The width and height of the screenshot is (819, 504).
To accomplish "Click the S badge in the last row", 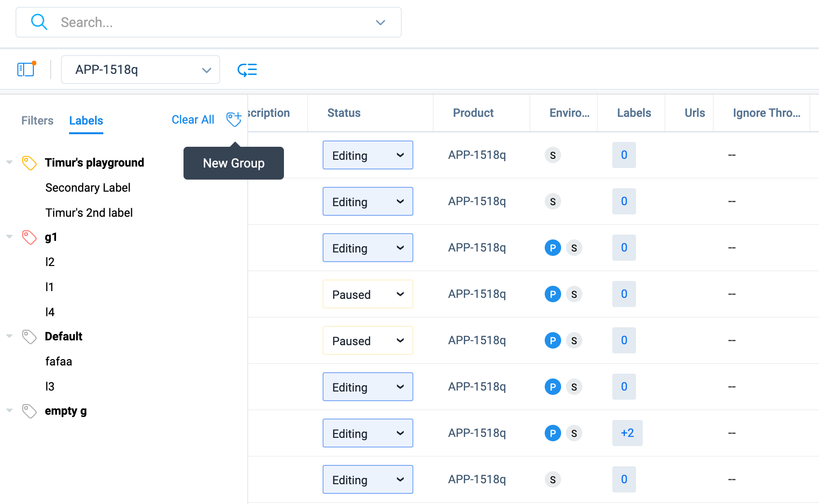I will tap(553, 479).
